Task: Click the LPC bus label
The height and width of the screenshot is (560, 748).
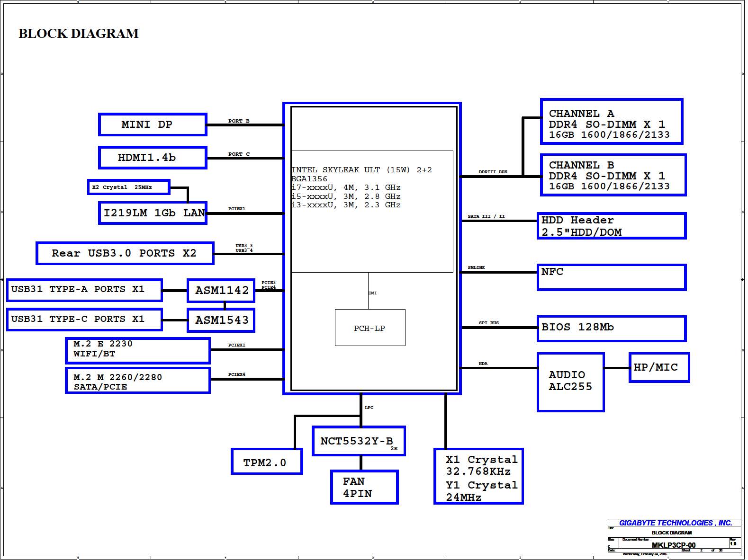Action: tap(369, 408)
